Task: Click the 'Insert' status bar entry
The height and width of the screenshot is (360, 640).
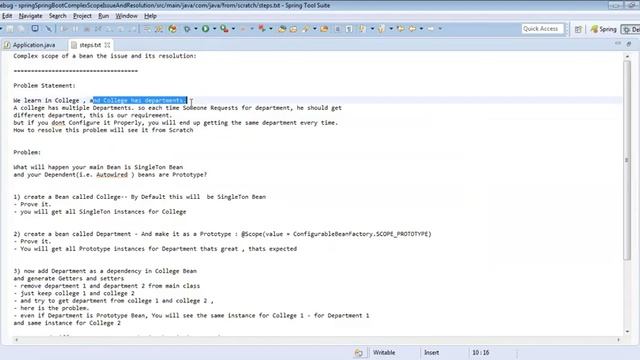Action: (x=431, y=353)
